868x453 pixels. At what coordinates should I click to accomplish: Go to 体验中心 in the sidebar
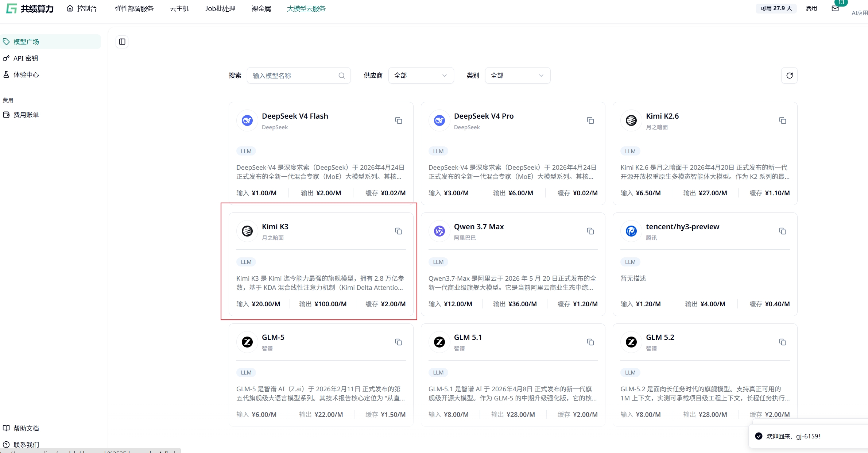pyautogui.click(x=51, y=74)
